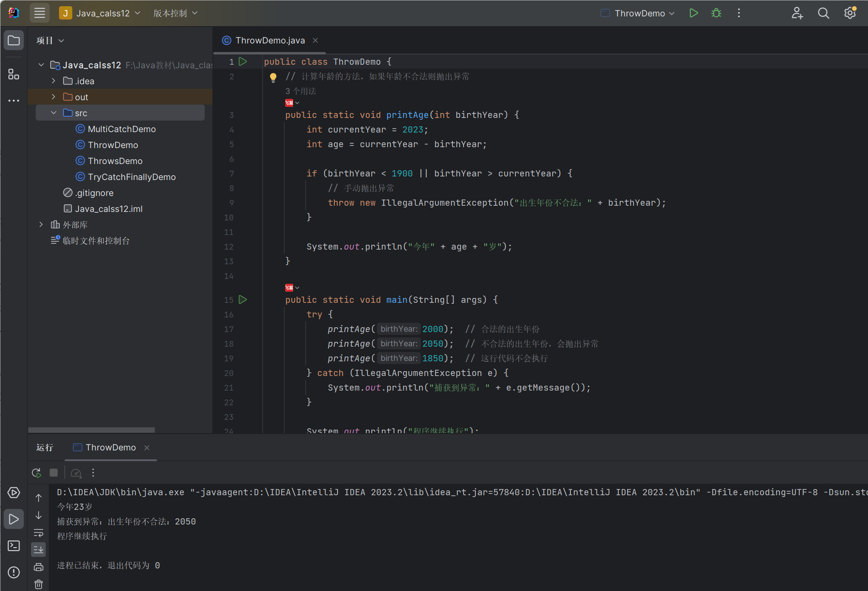
Task: Open the Problems tool window icon
Action: click(x=14, y=572)
